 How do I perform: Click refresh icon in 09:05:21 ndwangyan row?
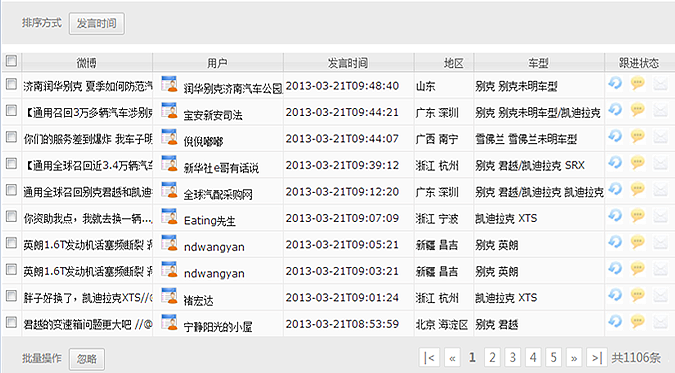(x=615, y=242)
